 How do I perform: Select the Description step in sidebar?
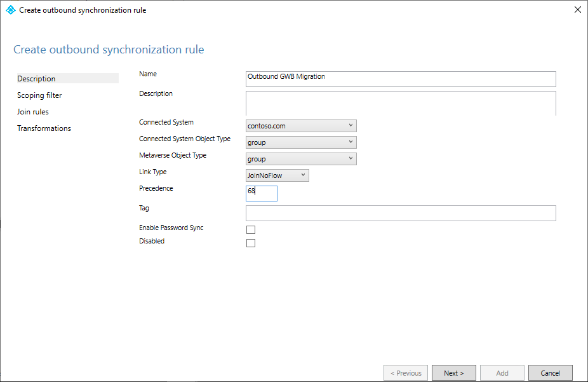coord(67,78)
